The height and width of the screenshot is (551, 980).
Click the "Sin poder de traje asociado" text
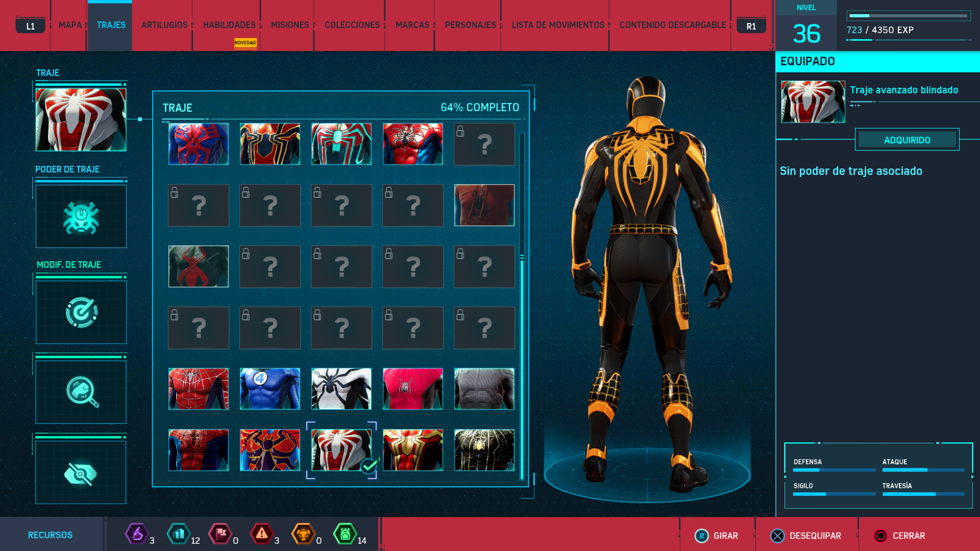click(x=851, y=171)
